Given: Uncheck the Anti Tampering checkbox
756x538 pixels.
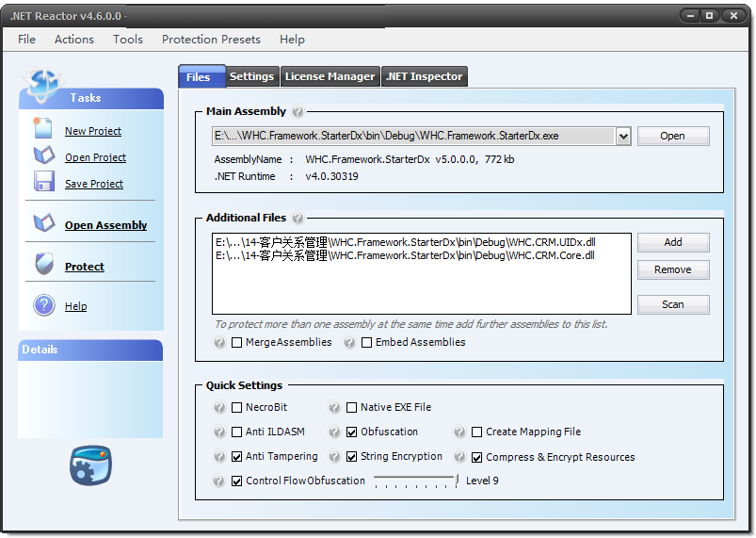Looking at the screenshot, I should pos(236,456).
